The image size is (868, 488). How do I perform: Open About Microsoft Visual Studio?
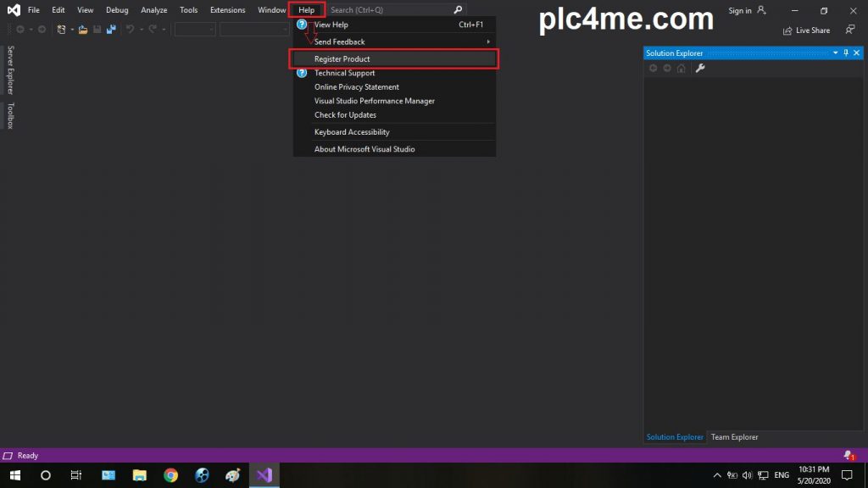(364, 149)
